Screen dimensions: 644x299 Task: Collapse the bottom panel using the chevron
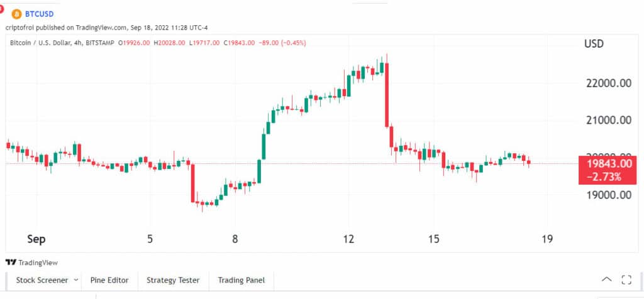click(x=606, y=280)
